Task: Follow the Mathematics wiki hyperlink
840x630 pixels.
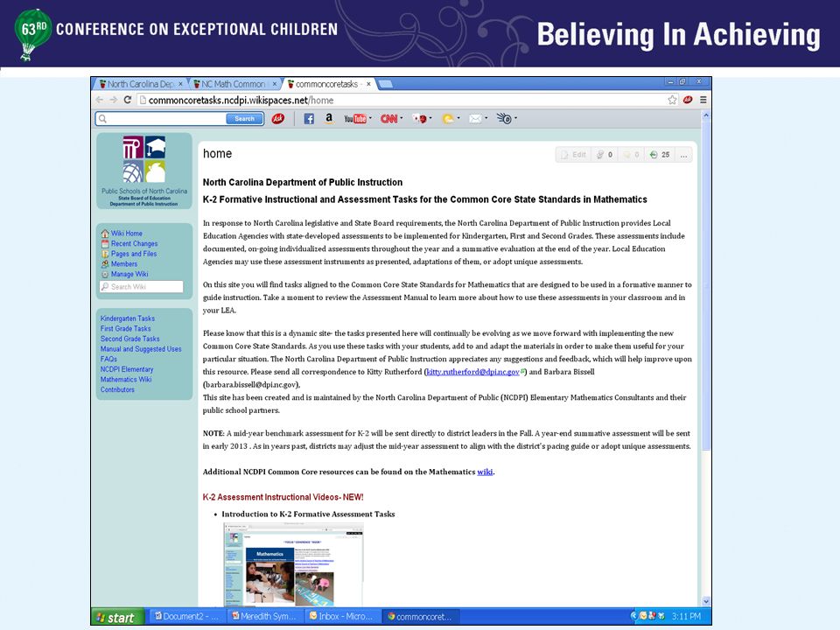Action: [x=485, y=472]
